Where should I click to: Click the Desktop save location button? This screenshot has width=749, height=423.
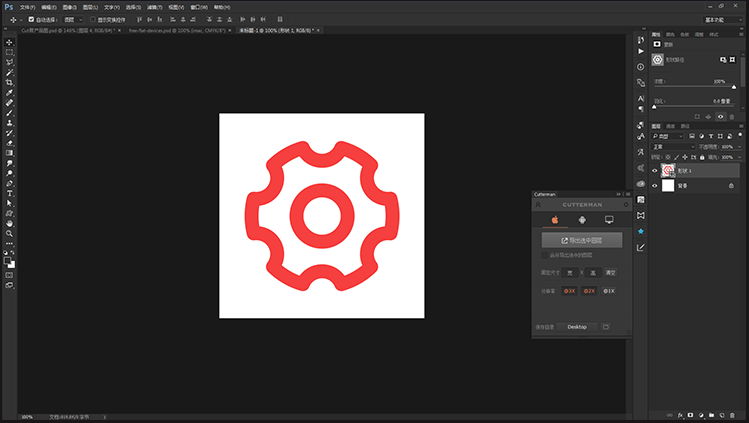pos(577,327)
